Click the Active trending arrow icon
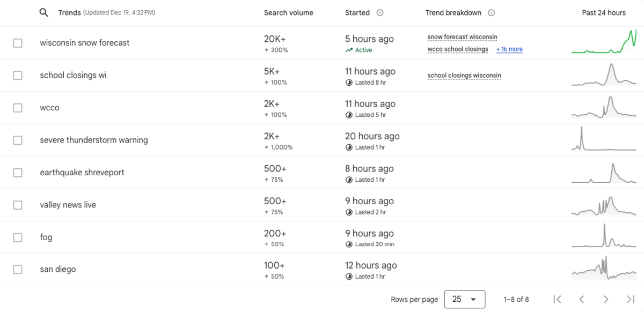The width and height of the screenshot is (644, 312). click(x=349, y=50)
